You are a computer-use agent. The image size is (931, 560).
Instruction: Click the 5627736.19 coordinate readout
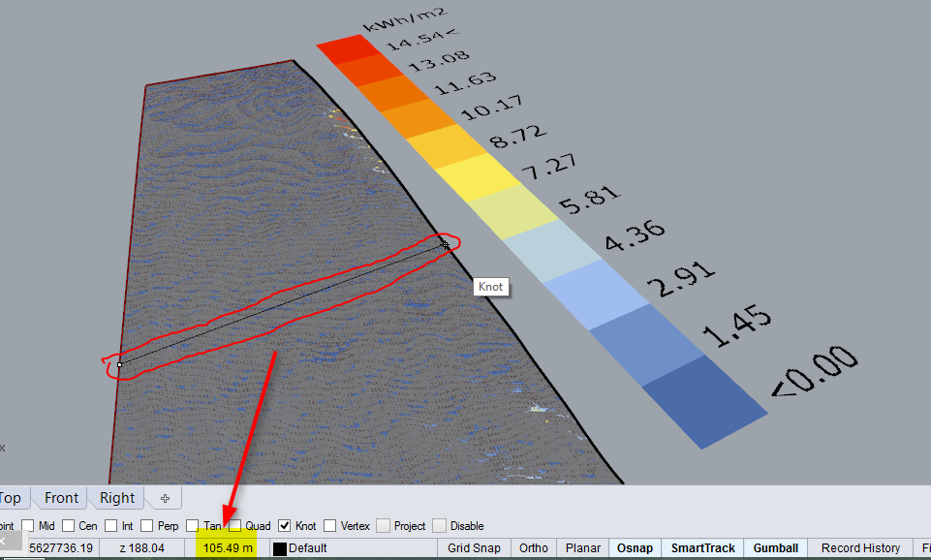[61, 548]
